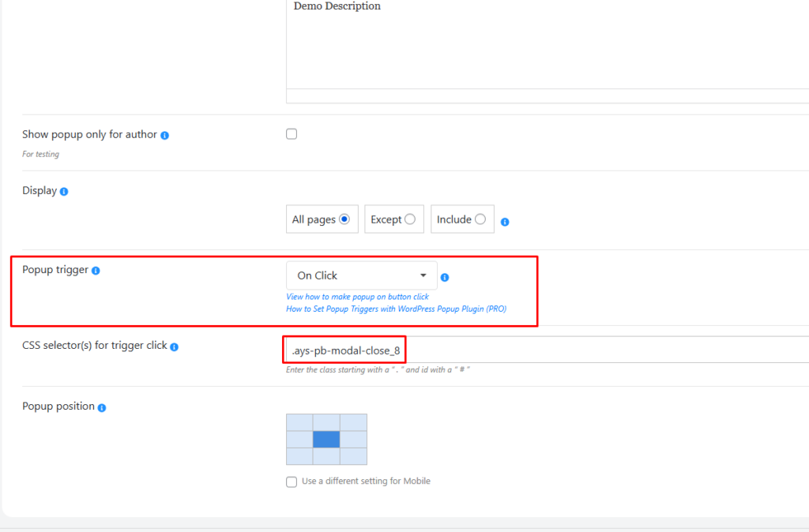Open the Popup trigger On Click dropdown

[361, 275]
